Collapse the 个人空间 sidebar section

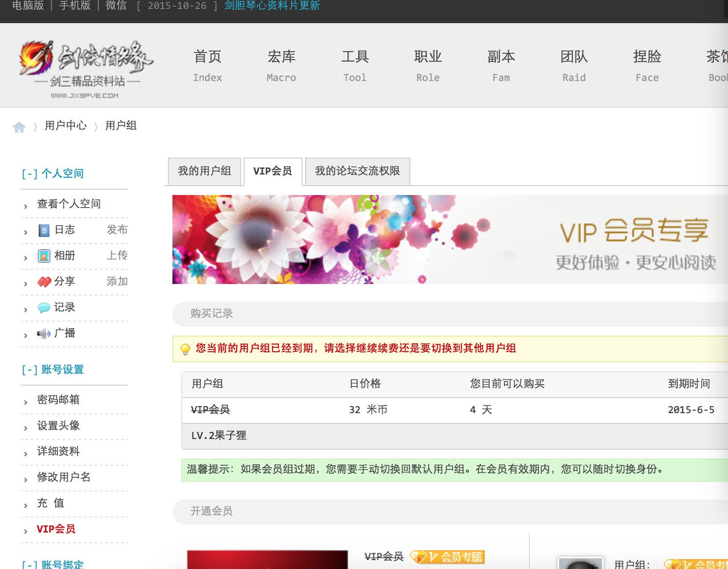coord(29,174)
